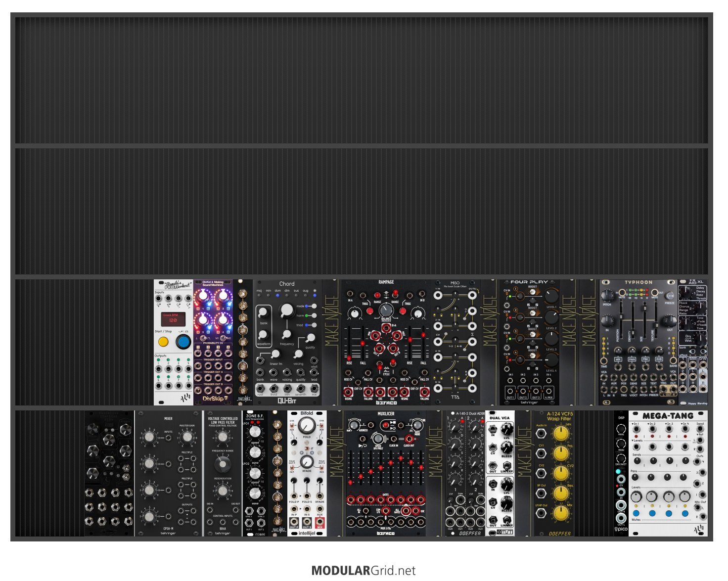Click the first step slider on Muxlicer
Screen dimensions: 728x581
pos(351,468)
